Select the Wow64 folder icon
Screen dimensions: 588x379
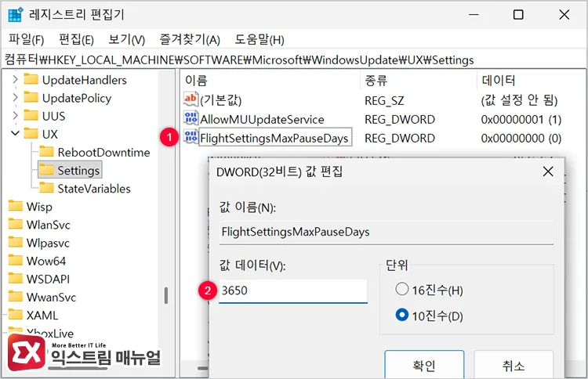[x=16, y=260]
